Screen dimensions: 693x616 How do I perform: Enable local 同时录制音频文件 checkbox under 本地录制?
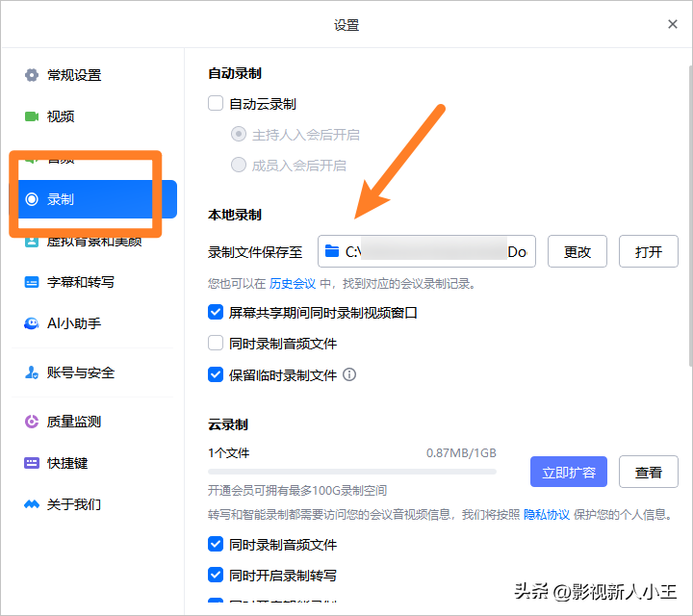point(216,343)
